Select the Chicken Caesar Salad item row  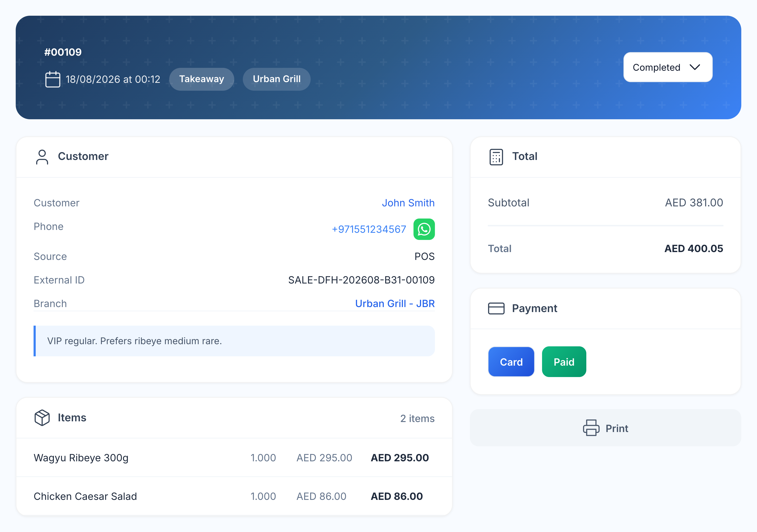pos(234,496)
